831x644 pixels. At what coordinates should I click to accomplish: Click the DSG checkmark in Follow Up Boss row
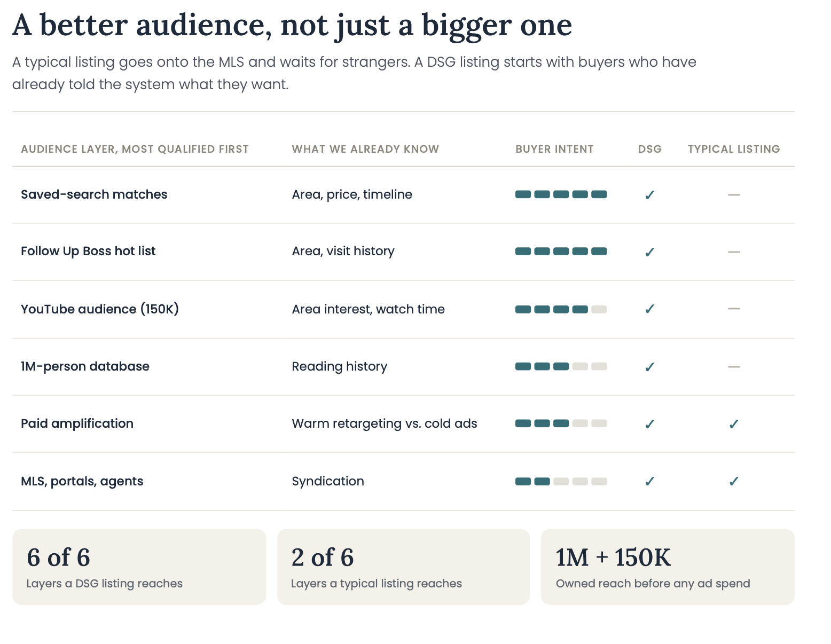(x=649, y=252)
